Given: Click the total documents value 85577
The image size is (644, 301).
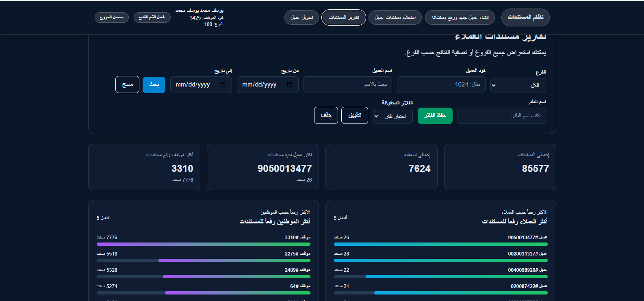Looking at the screenshot, I should tap(536, 169).
